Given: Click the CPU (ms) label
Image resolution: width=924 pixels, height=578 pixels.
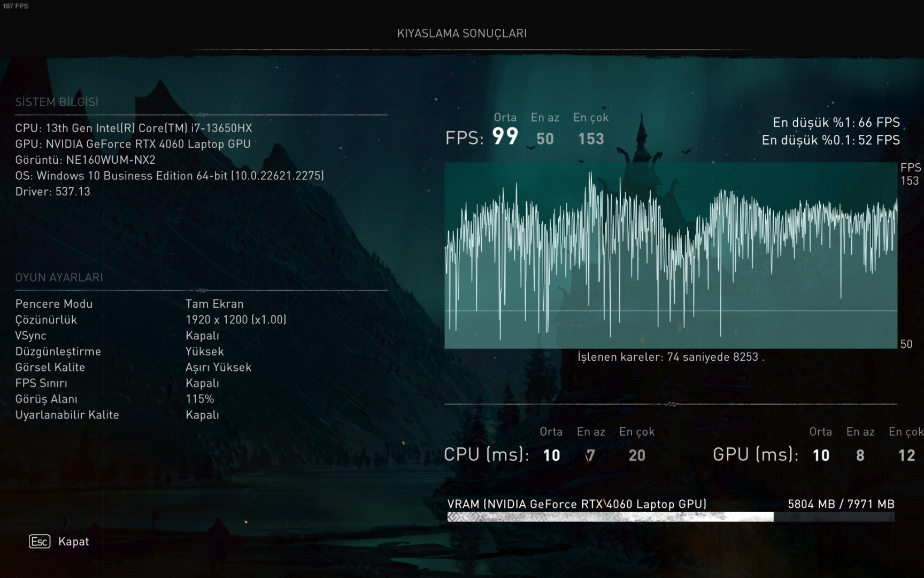Looking at the screenshot, I should 487,454.
